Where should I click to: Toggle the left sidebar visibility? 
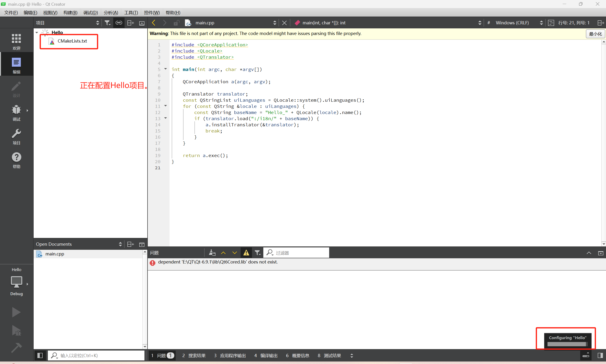40,355
